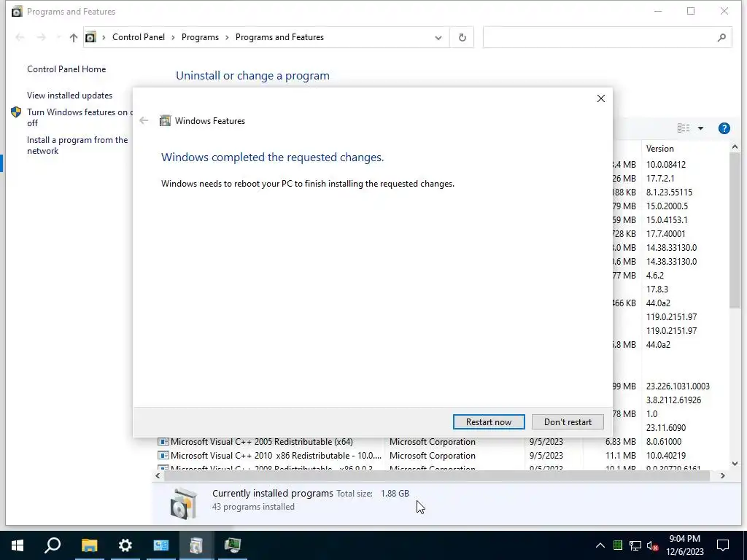The image size is (747, 560).
Task: Refresh the Programs and Features view
Action: tap(462, 38)
